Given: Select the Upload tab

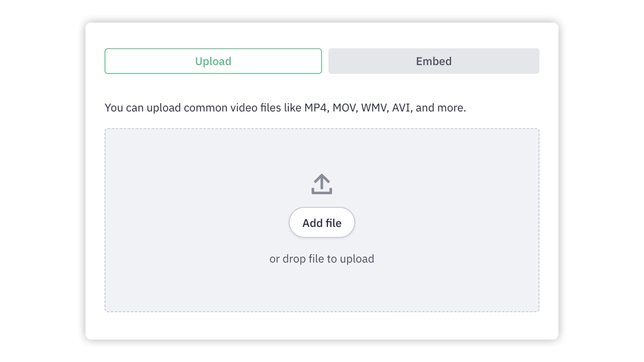Looking at the screenshot, I should pos(213,61).
